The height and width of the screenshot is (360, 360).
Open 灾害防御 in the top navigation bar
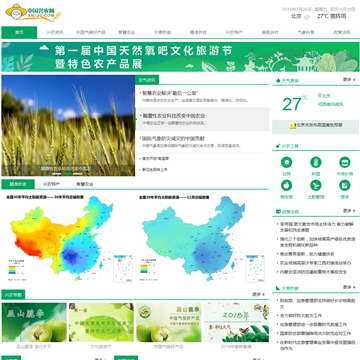point(162,32)
